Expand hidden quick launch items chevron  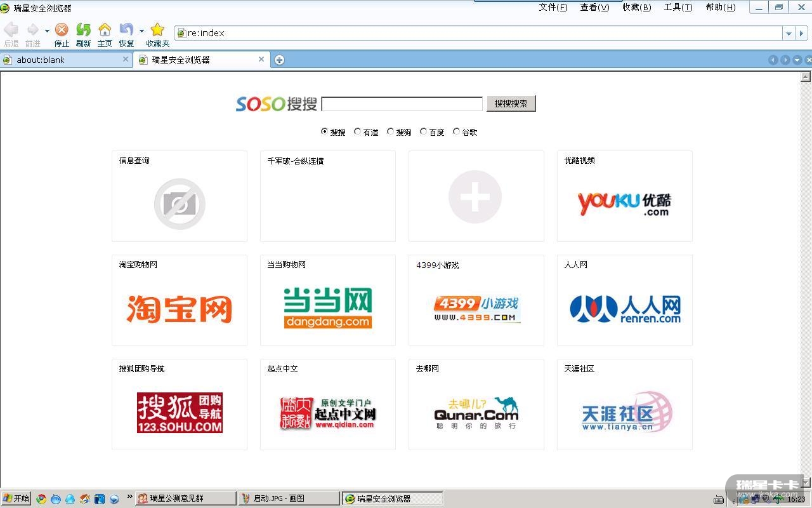click(x=130, y=497)
